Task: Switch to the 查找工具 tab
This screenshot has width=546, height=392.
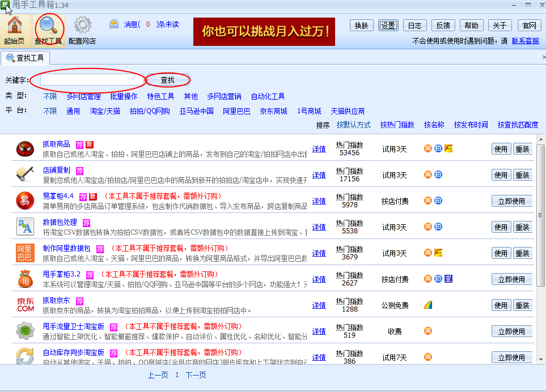Action: [25, 58]
